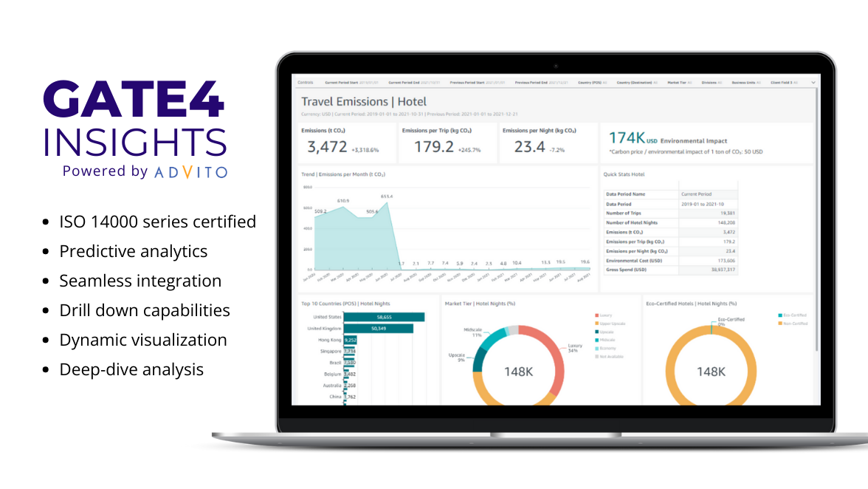
Task: Click the Midscale 11% donut segment
Action: 493,338
